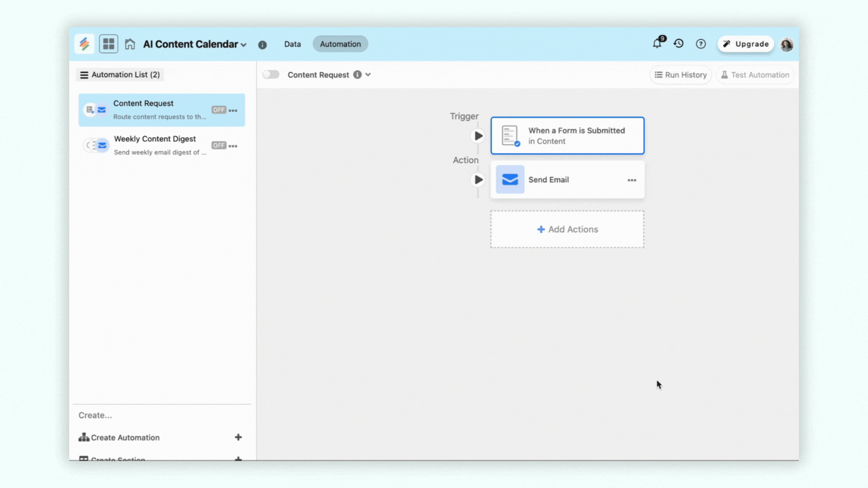
Task: Expand the AI Content Calendar name dropdown
Action: 243,45
